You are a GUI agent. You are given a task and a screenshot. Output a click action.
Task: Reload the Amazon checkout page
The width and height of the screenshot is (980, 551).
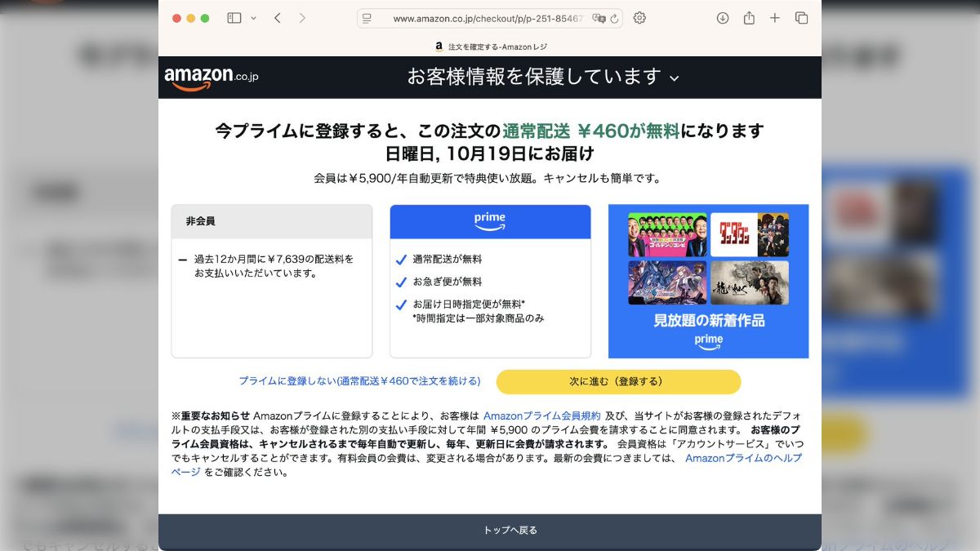click(616, 17)
